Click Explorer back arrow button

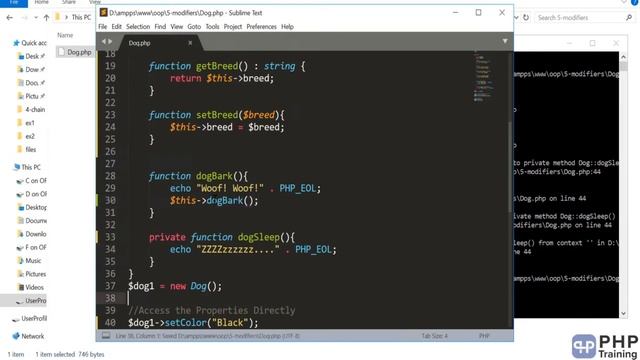coord(9,18)
